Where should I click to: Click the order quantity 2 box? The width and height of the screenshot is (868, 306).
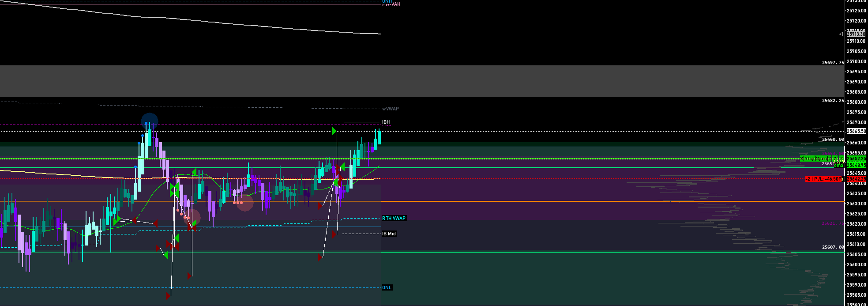pos(835,159)
